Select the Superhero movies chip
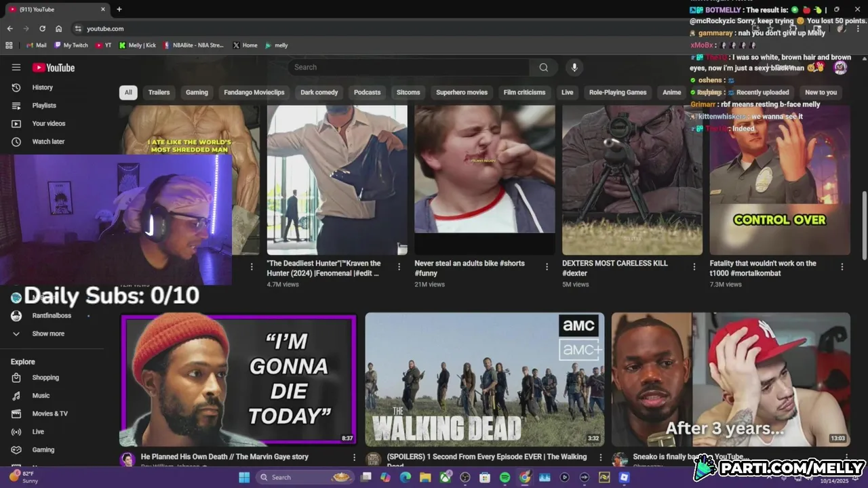This screenshot has height=488, width=868. click(462, 92)
